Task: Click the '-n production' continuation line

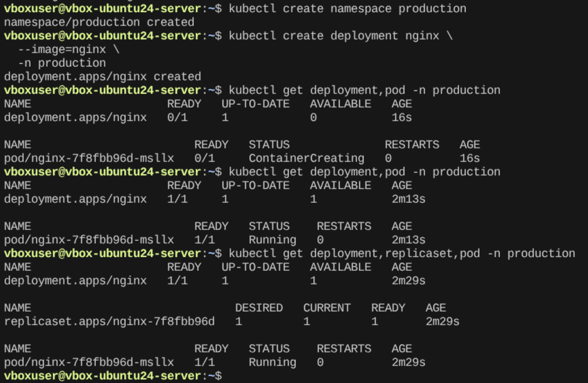Action: coord(62,63)
